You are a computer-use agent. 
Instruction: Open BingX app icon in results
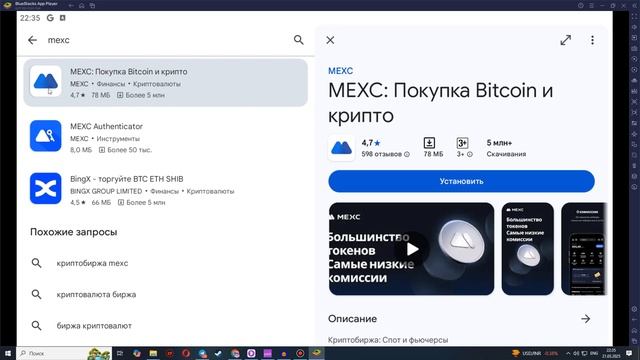45,188
